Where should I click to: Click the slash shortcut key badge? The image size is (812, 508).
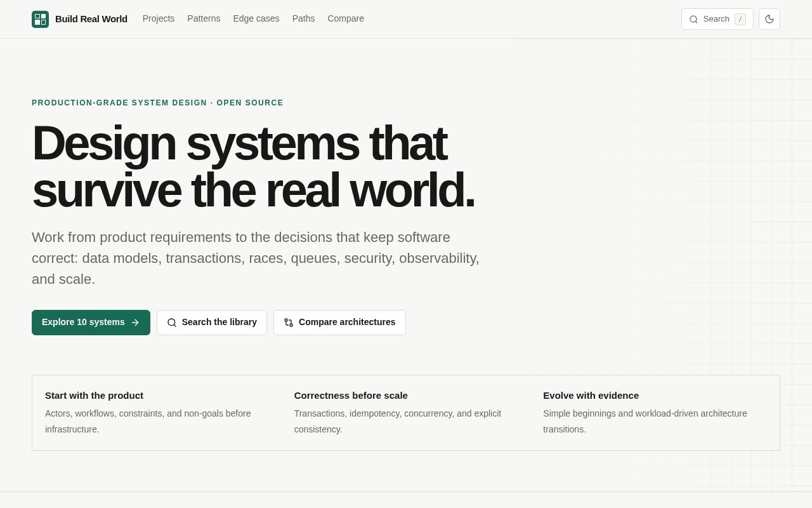tap(740, 19)
